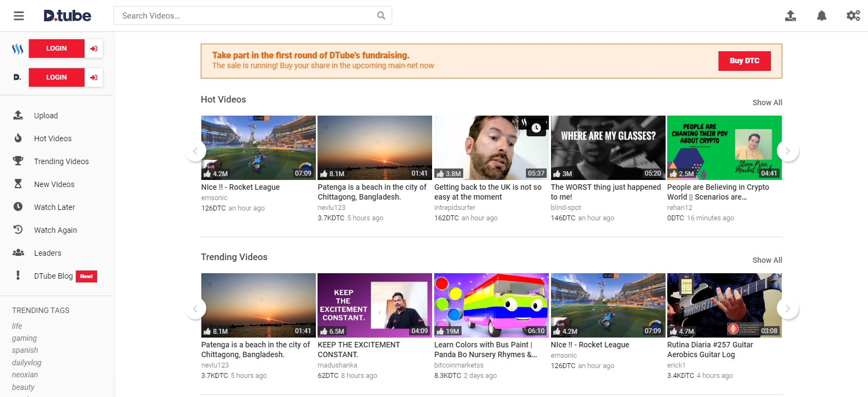Open the hamburger sidebar menu
Viewport: 868px width, 397px height.
pos(19,16)
